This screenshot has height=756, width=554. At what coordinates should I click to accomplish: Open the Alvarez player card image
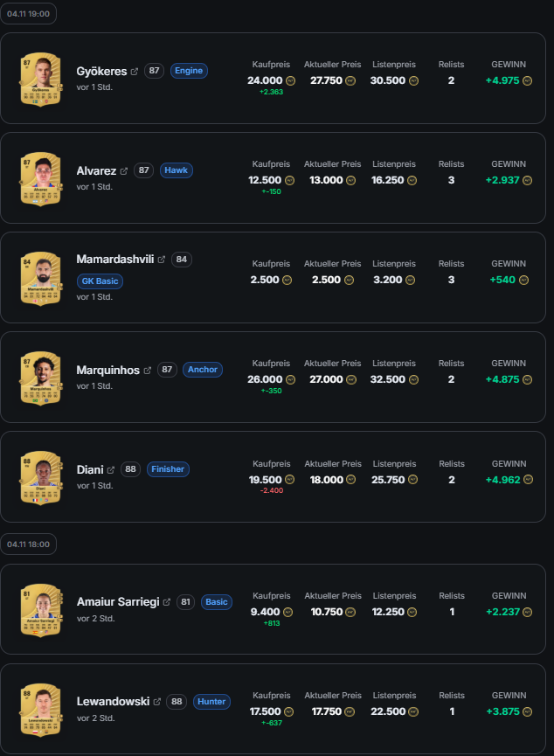(x=39, y=178)
